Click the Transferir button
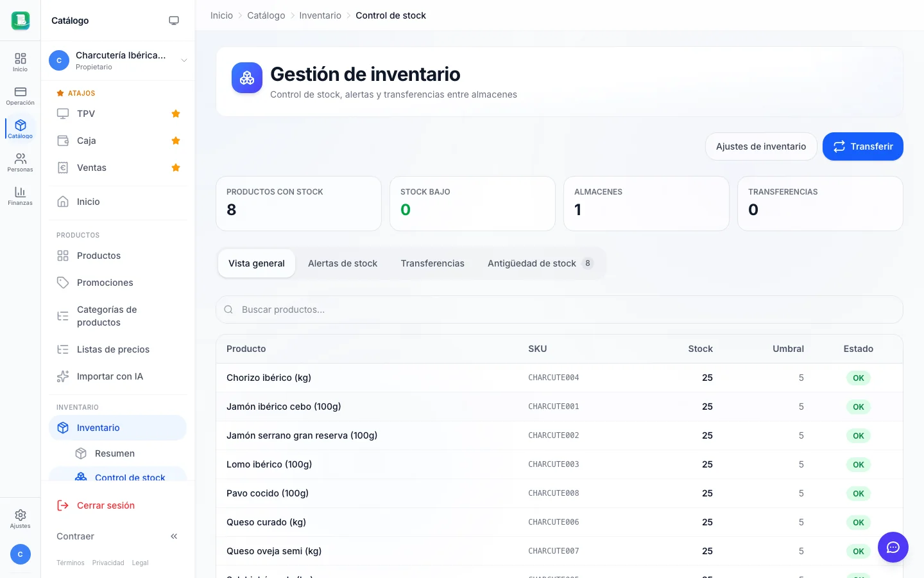The image size is (924, 578). pyautogui.click(x=863, y=146)
